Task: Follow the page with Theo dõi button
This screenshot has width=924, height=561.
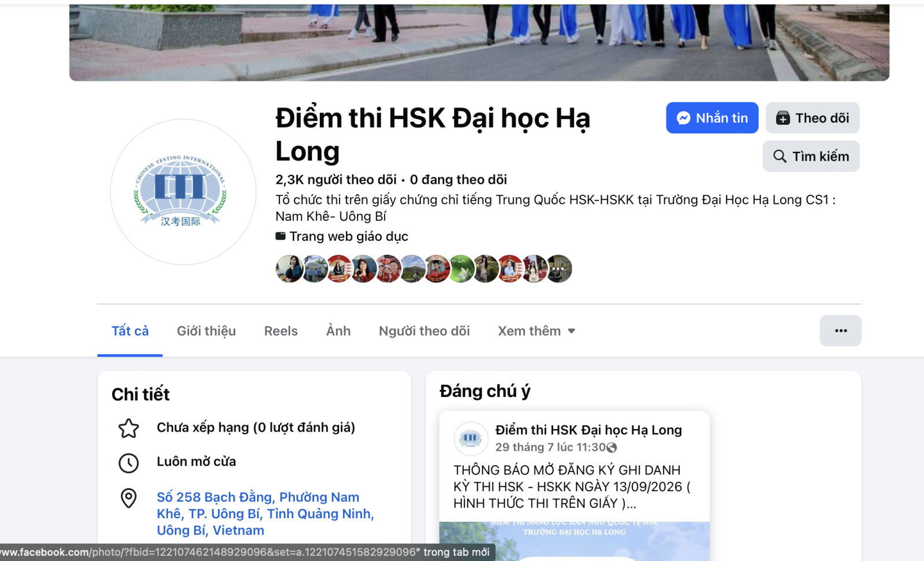Action: 813,118
